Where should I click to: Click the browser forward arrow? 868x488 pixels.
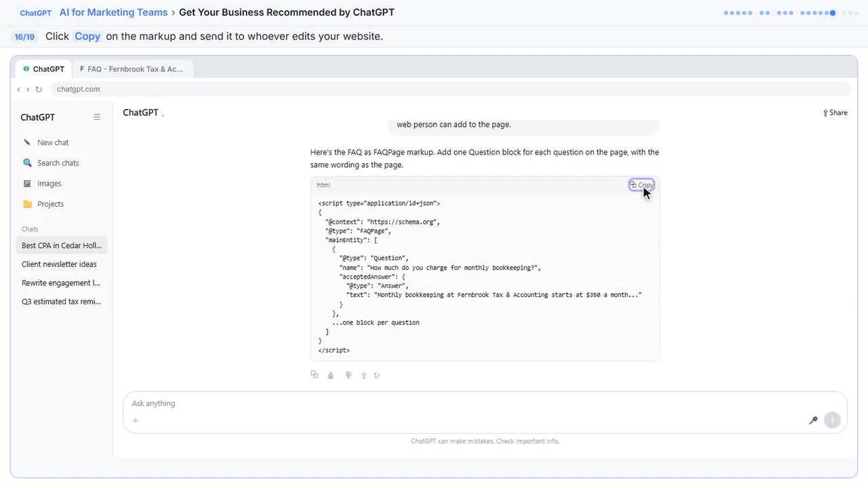28,89
